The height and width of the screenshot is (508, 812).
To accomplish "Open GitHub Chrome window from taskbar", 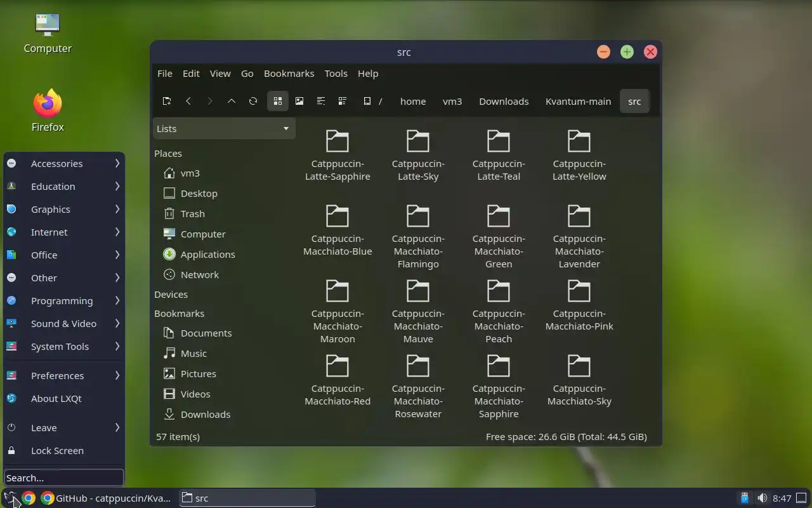I will (x=106, y=498).
